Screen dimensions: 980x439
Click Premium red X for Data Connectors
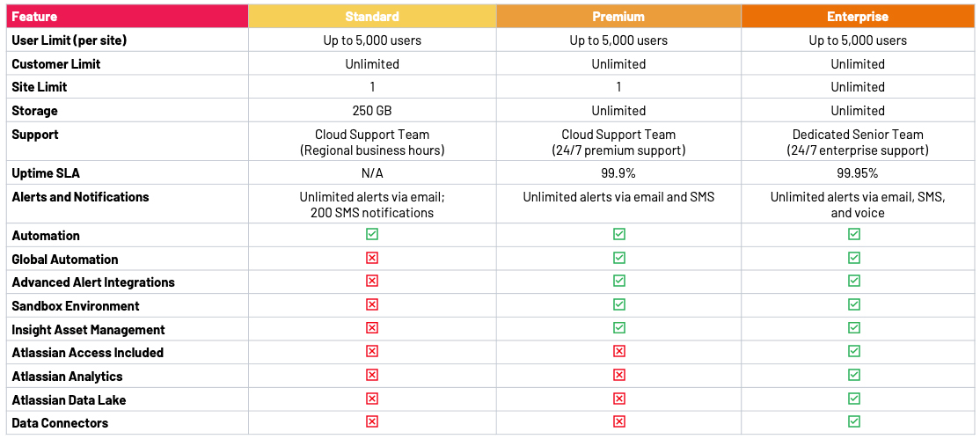pos(618,422)
